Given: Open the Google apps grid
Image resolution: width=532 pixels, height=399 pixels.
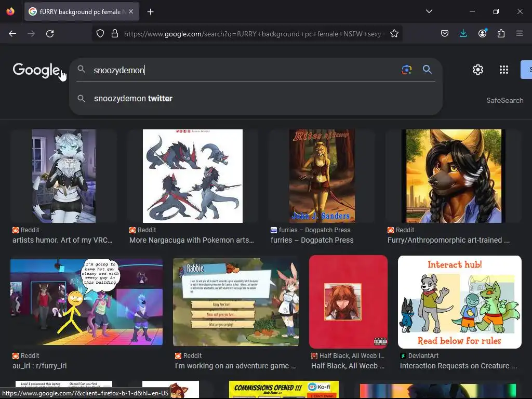Looking at the screenshot, I should pos(504,70).
